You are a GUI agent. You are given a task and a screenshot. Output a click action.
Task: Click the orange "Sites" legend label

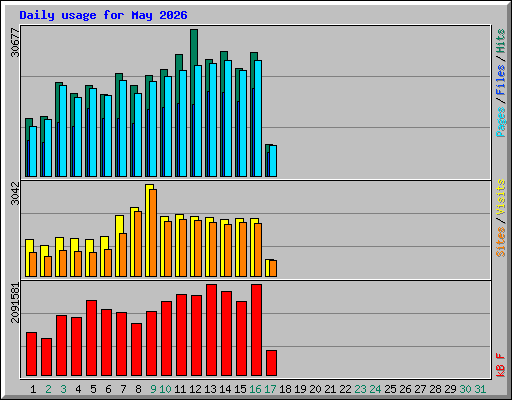click(501, 242)
